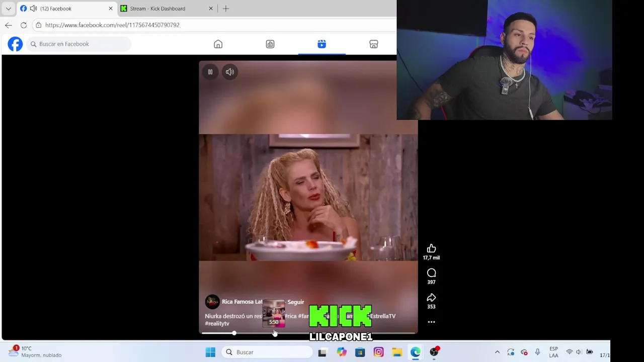Click the taskbar Buscar search box
The height and width of the screenshot is (362, 644).
pos(268,352)
